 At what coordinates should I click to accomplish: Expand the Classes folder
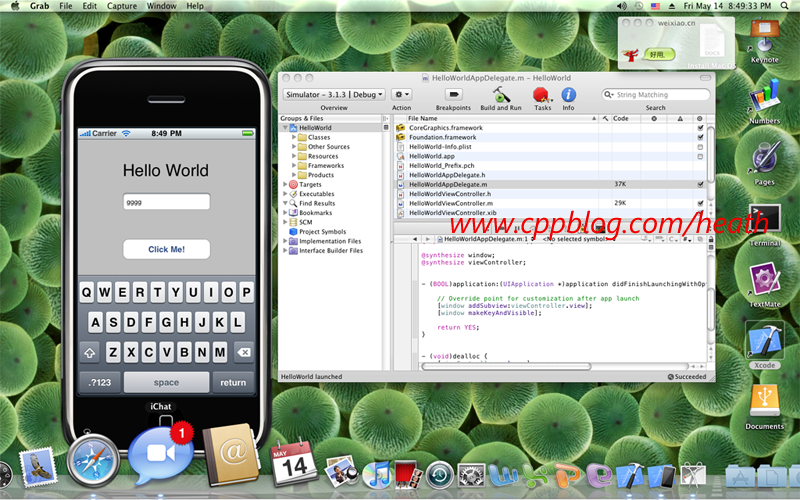(x=294, y=137)
